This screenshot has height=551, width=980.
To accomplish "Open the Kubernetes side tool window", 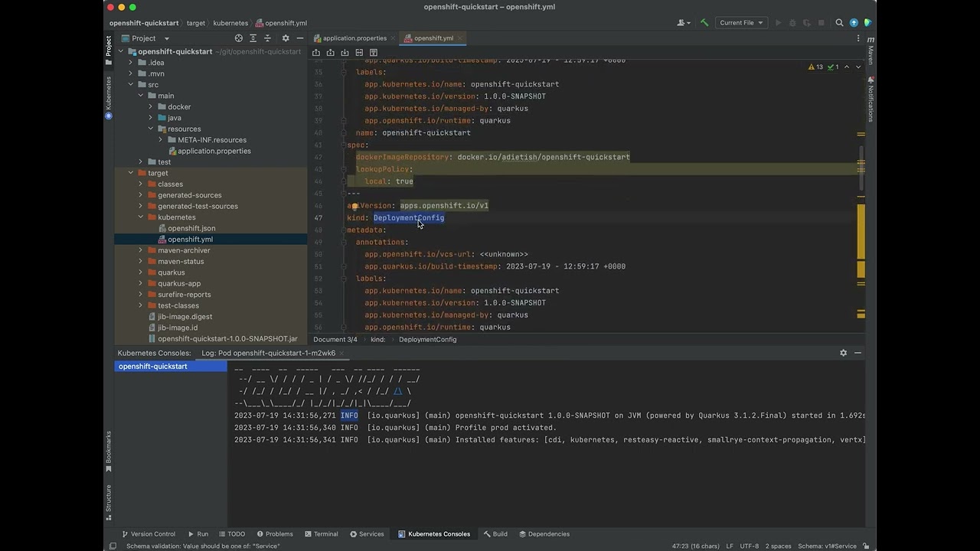I will 108,96.
